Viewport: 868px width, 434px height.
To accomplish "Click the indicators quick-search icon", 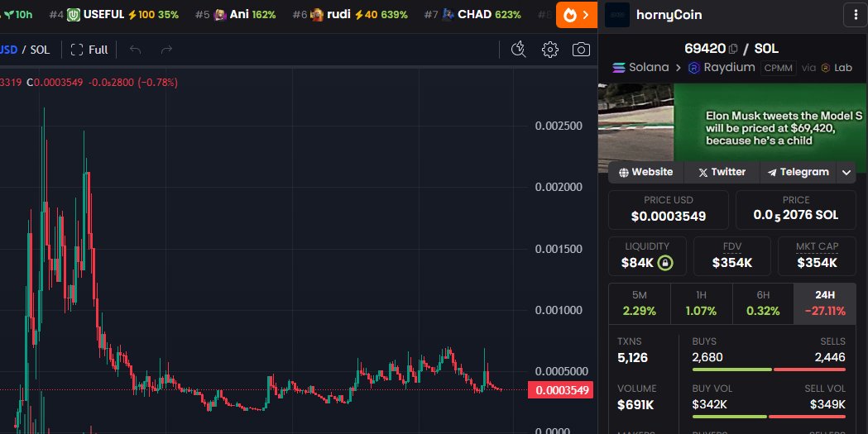I will tap(519, 50).
